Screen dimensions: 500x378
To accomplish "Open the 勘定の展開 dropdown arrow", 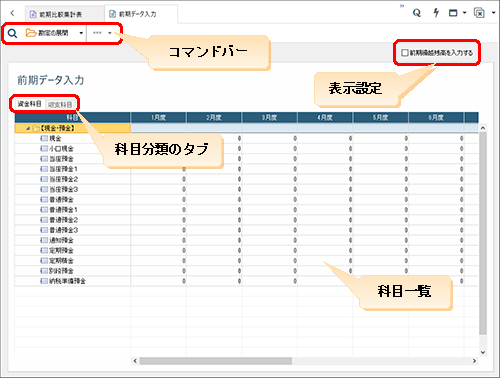I will click(x=81, y=33).
